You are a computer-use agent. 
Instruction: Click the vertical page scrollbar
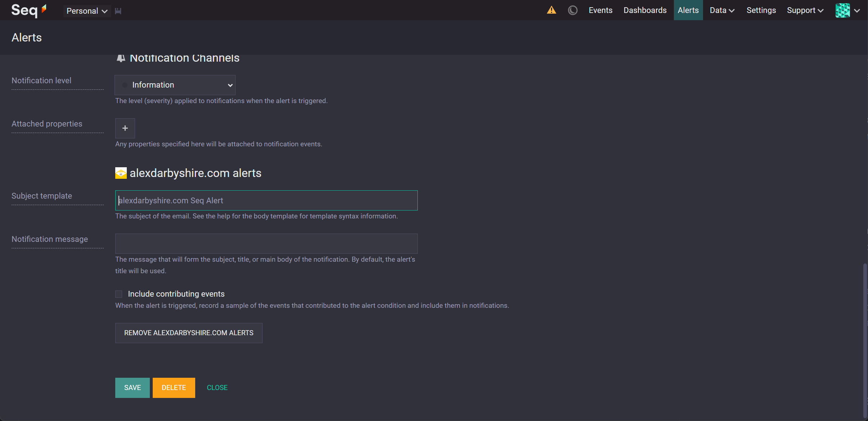(x=865, y=340)
